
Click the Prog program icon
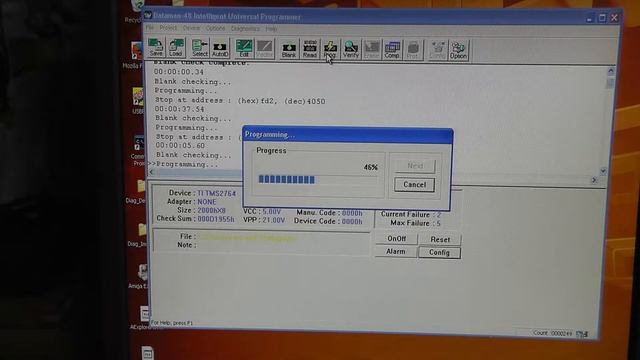coord(330,50)
